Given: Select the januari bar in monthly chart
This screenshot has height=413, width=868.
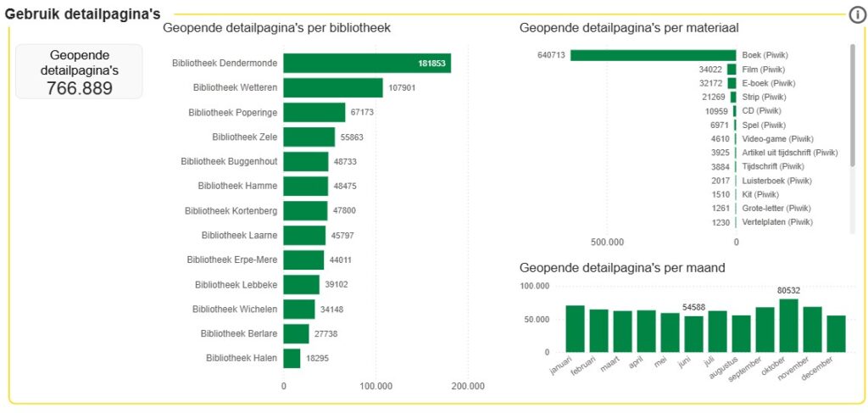Looking at the screenshot, I should click(576, 328).
